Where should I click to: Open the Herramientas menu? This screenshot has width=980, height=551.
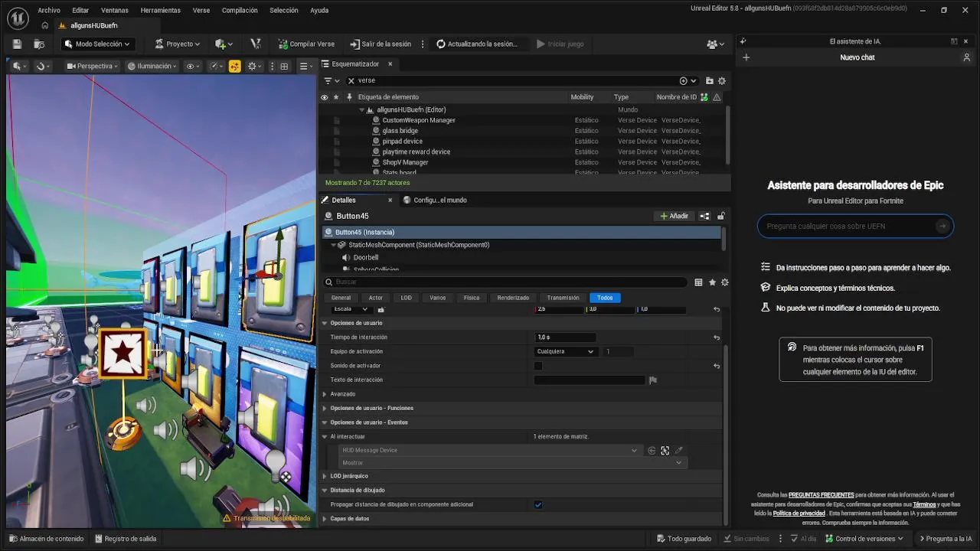[160, 10]
